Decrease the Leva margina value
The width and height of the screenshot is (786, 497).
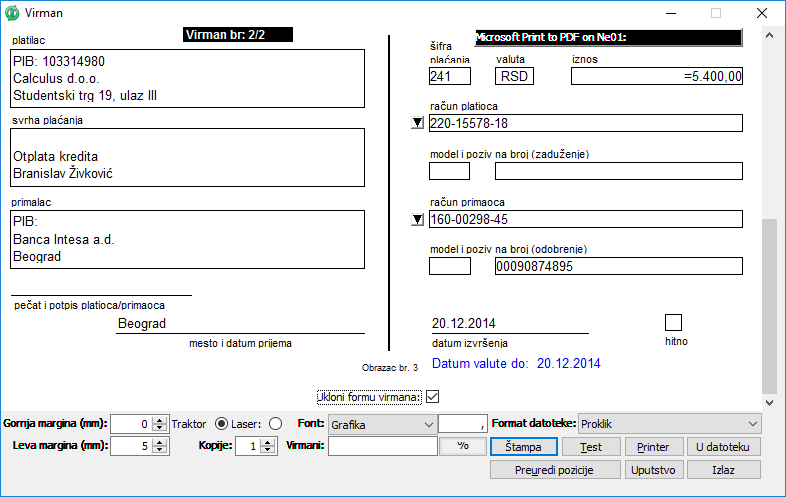(160, 451)
